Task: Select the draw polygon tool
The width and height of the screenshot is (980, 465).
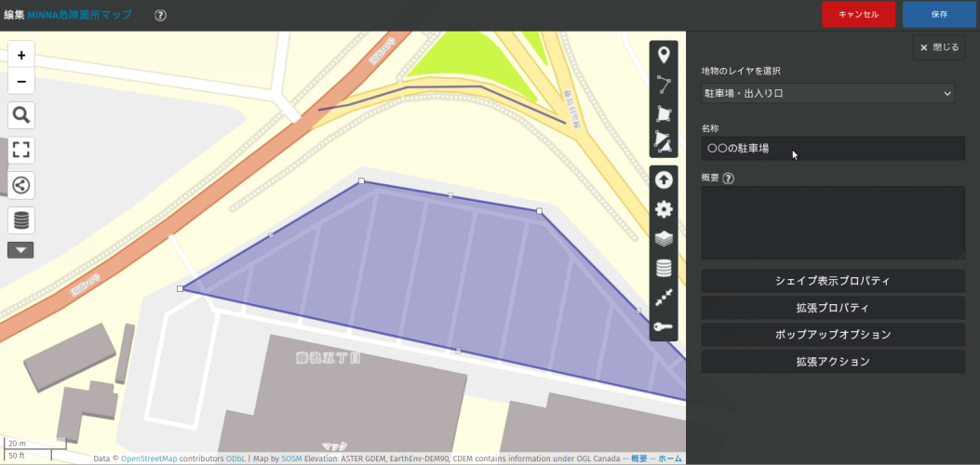Action: [x=664, y=113]
